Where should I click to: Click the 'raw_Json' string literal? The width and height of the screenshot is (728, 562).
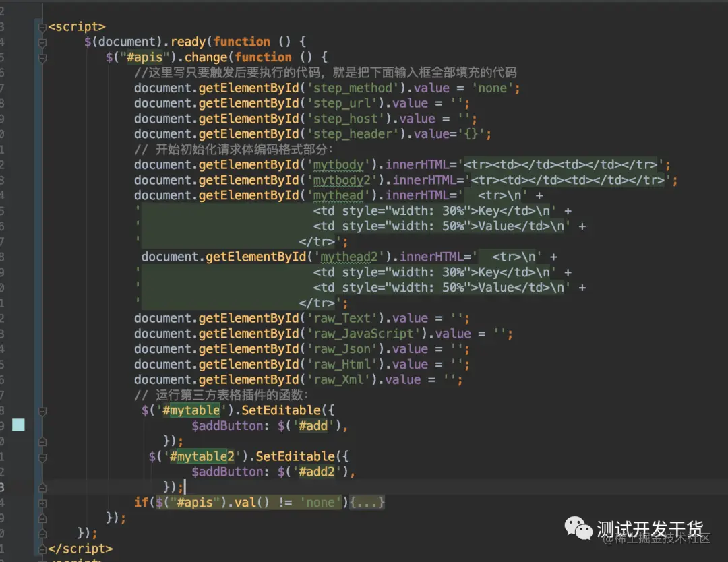click(x=342, y=348)
